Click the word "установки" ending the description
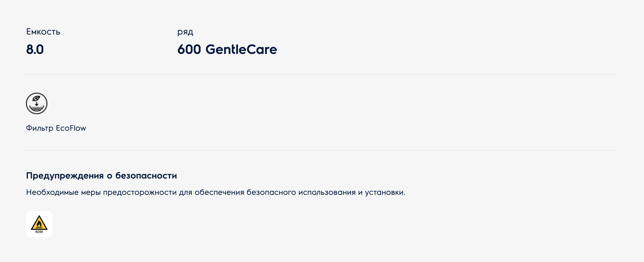This screenshot has height=262, width=644. coord(385,192)
